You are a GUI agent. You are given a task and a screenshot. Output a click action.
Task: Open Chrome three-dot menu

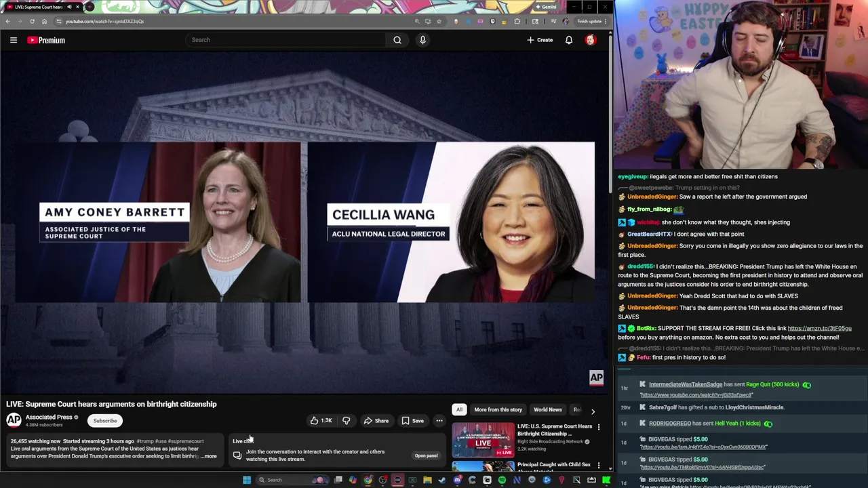(x=605, y=21)
